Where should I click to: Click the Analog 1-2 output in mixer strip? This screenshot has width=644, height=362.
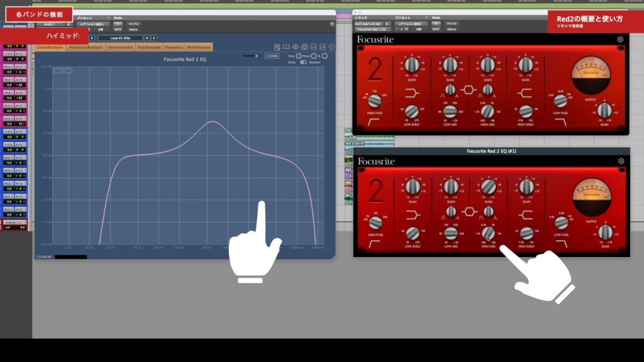(x=15, y=222)
